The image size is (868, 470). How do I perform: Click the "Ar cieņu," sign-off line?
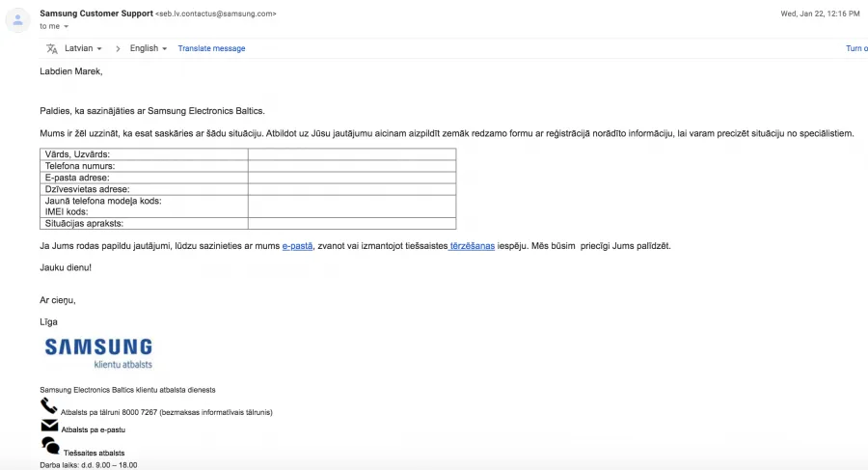click(58, 300)
